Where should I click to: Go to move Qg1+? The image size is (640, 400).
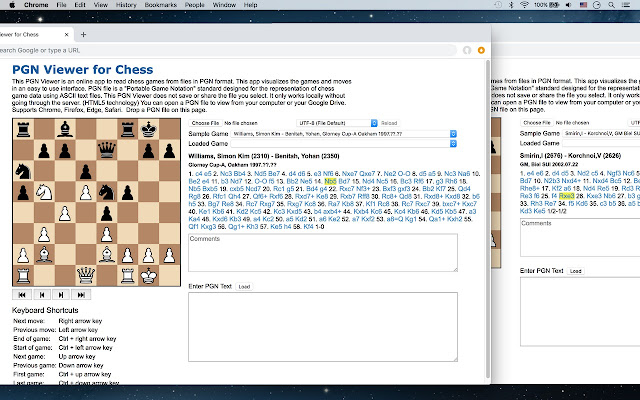tap(237, 227)
